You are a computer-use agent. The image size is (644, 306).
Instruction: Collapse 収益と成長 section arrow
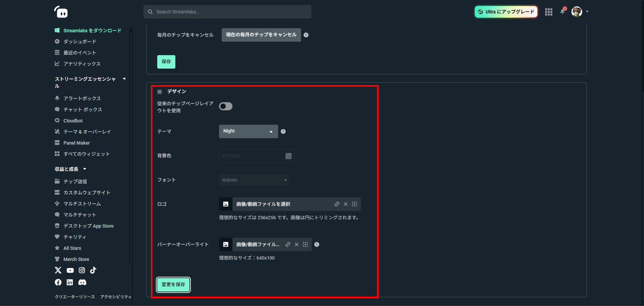(x=85, y=169)
